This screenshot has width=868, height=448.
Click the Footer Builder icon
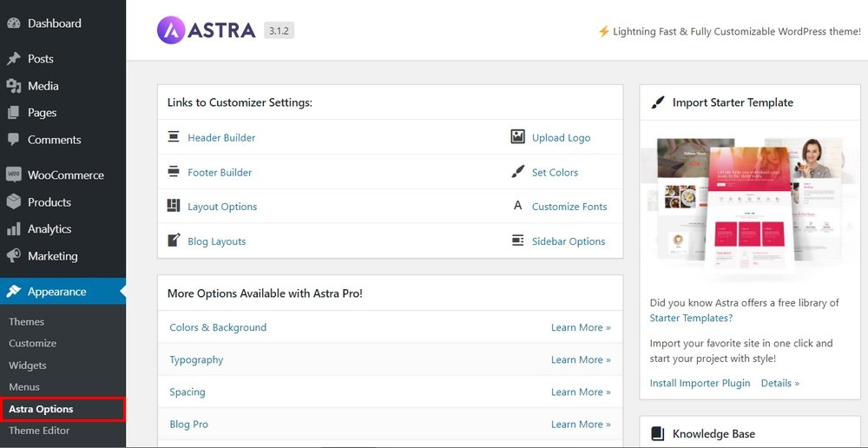click(x=174, y=172)
